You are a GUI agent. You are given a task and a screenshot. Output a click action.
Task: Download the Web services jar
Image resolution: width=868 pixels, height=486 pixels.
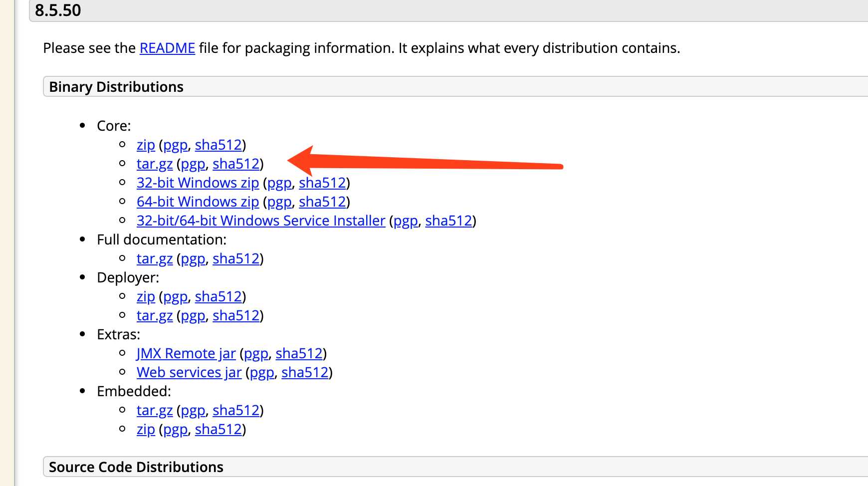pos(189,373)
